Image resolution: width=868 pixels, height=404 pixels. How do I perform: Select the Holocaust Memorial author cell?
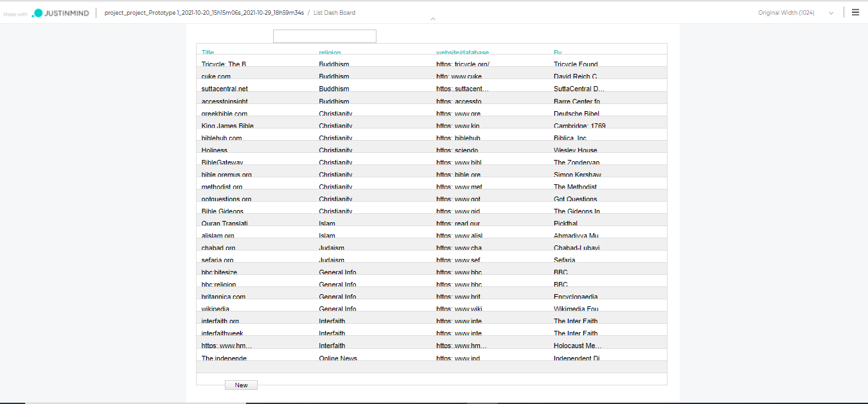pos(578,346)
